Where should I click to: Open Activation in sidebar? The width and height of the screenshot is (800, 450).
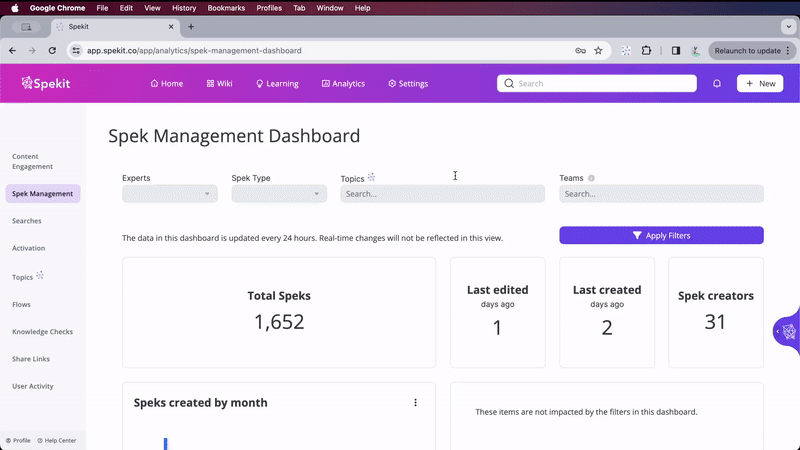pyautogui.click(x=29, y=248)
